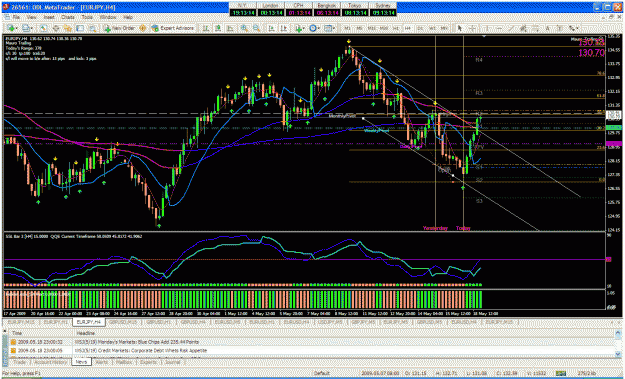Open the Indicators list dropdown
Screen dimensions: 625x379
click(300, 28)
